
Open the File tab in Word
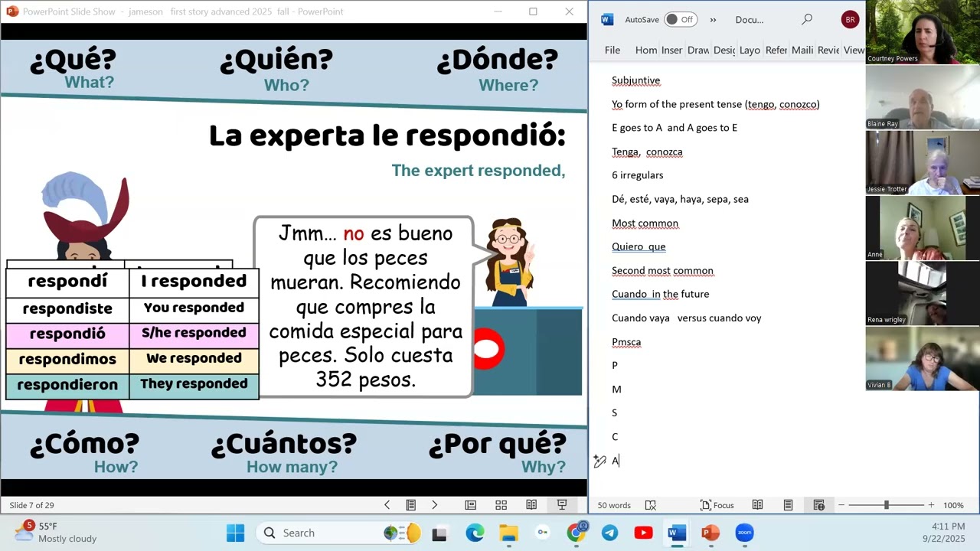point(612,50)
